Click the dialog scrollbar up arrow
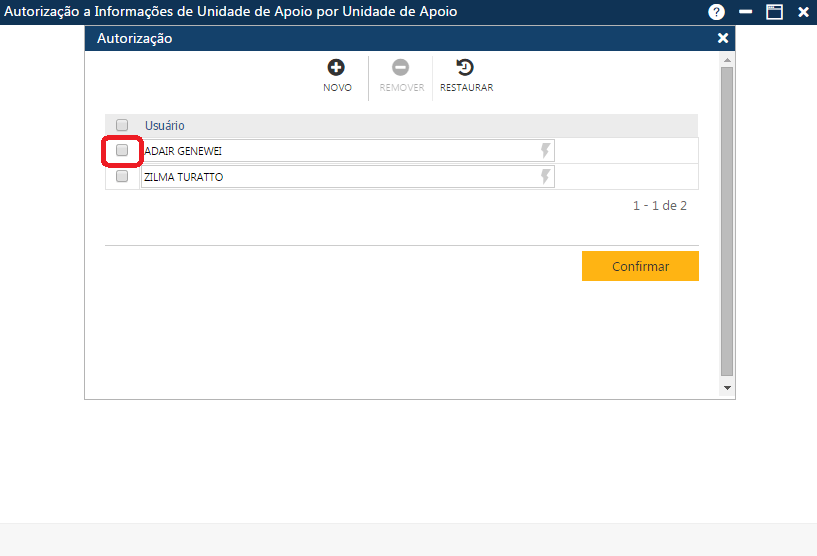 [x=727, y=61]
